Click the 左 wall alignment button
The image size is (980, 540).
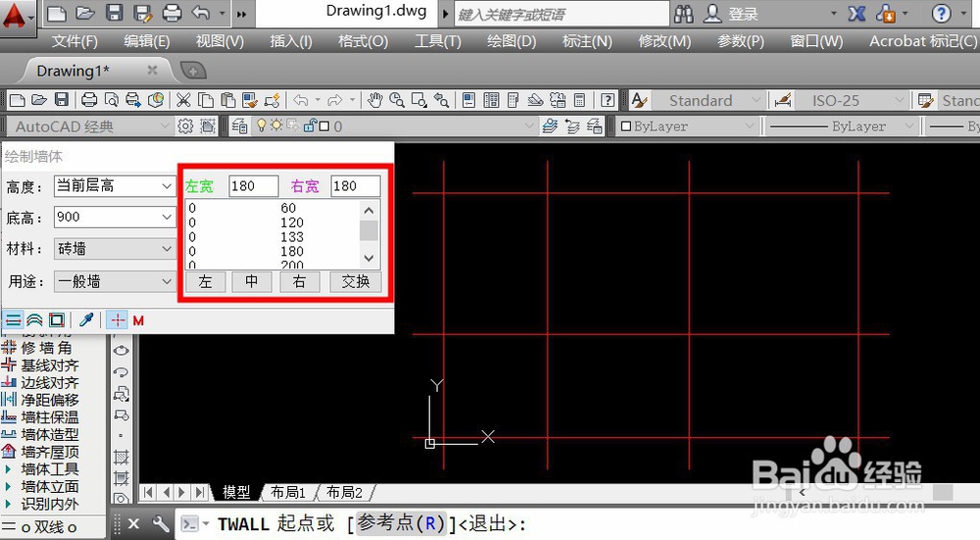[x=205, y=282]
